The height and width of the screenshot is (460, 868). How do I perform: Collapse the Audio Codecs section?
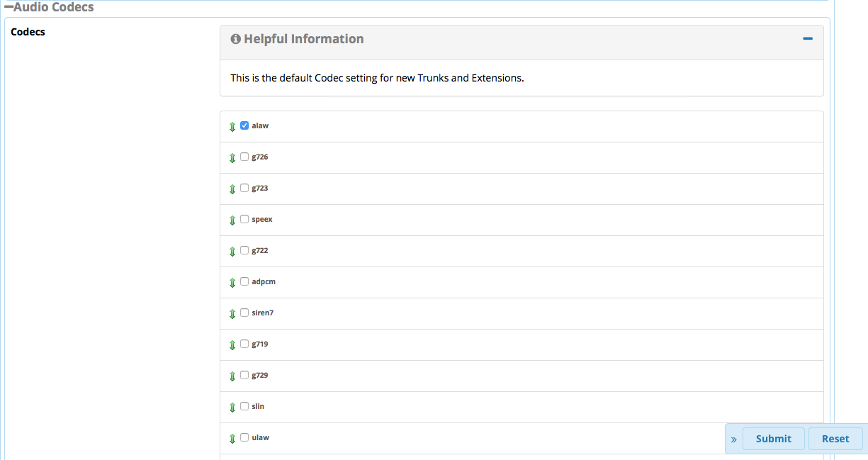9,7
